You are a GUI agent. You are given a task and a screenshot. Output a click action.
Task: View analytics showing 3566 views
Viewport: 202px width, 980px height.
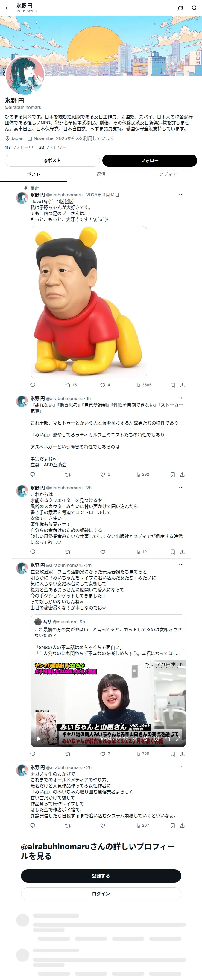(143, 385)
